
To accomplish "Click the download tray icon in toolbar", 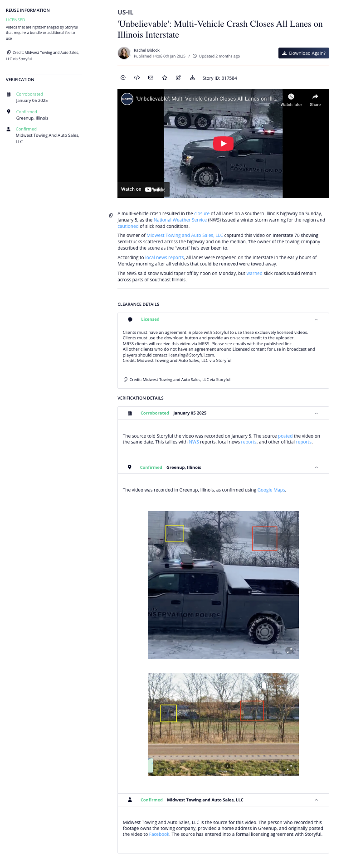I will point(192,78).
